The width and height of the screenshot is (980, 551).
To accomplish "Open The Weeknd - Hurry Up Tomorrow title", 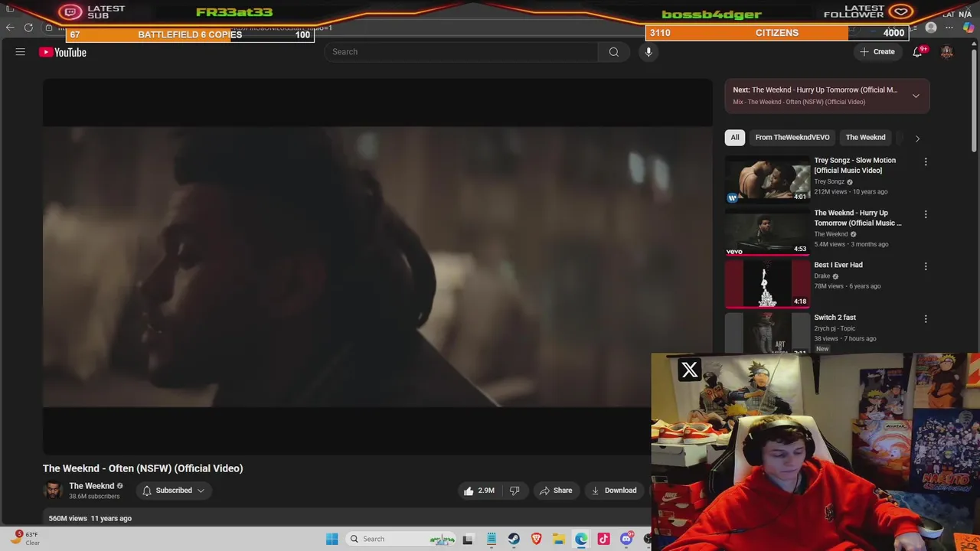I will (857, 218).
